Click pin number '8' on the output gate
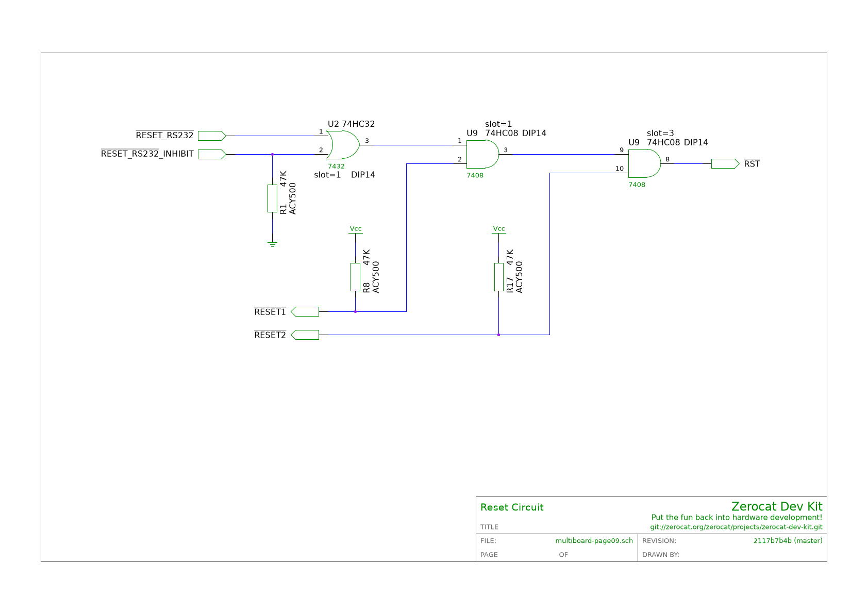Viewport: 868px width, 614px height. click(x=667, y=159)
